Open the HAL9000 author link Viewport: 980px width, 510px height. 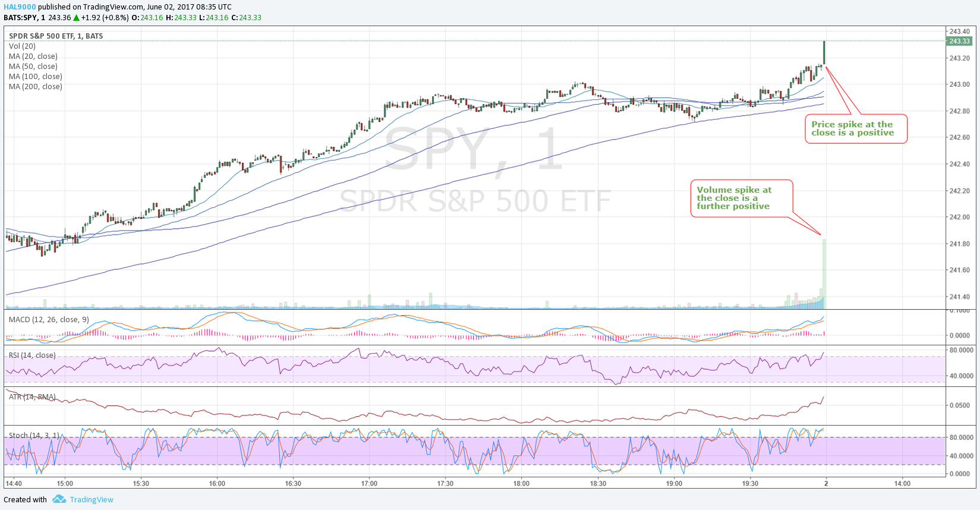(20, 7)
